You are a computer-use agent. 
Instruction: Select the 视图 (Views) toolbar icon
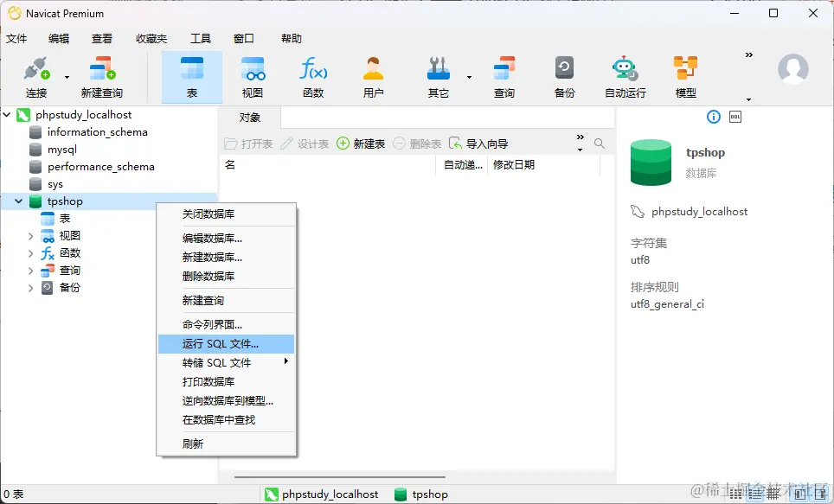pos(252,75)
